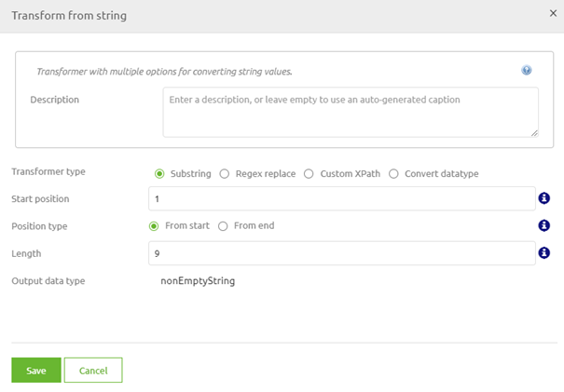Viewport: 564px width, 392px height.
Task: Focus the Start position input field
Action: [x=342, y=198]
